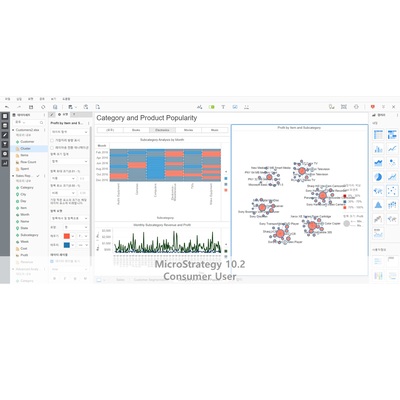400x400 pixels.
Task: Select the grid table visualization icon
Action: tap(378, 135)
